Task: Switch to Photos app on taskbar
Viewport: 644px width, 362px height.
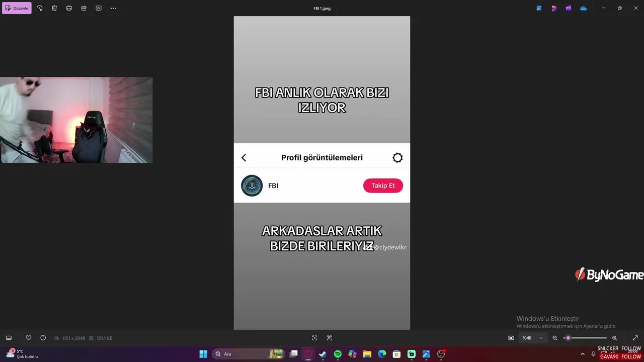Action: [x=426, y=354]
